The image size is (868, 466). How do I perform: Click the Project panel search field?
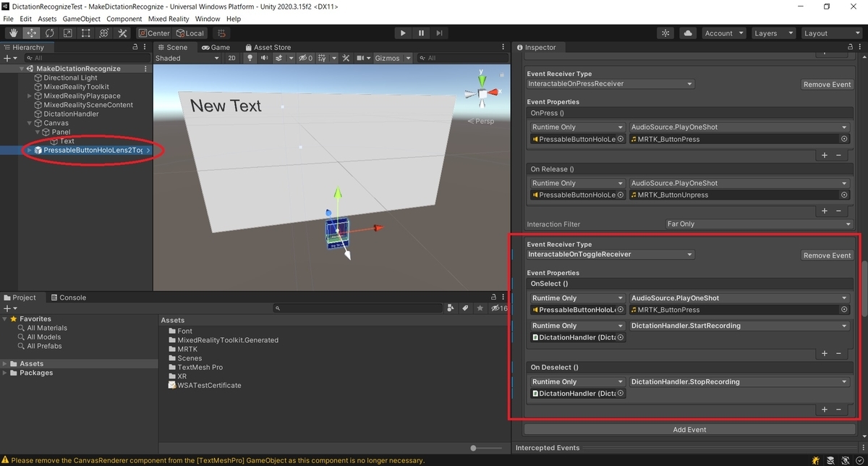point(358,308)
